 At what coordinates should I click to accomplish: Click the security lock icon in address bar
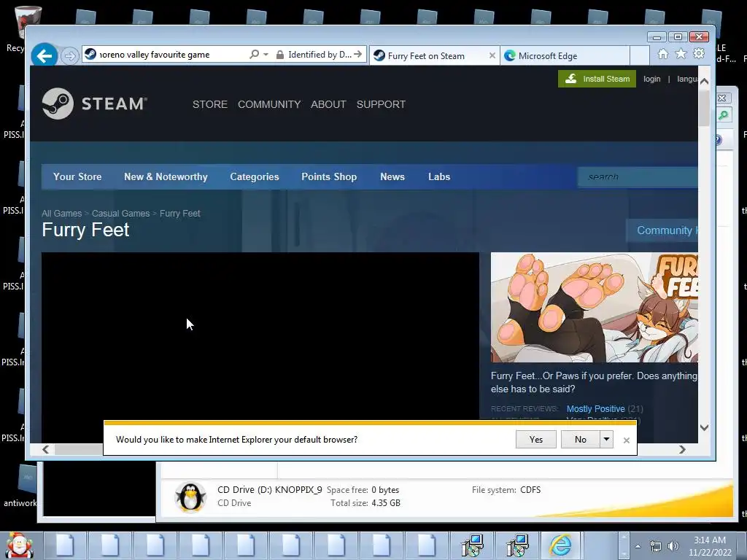pos(280,55)
